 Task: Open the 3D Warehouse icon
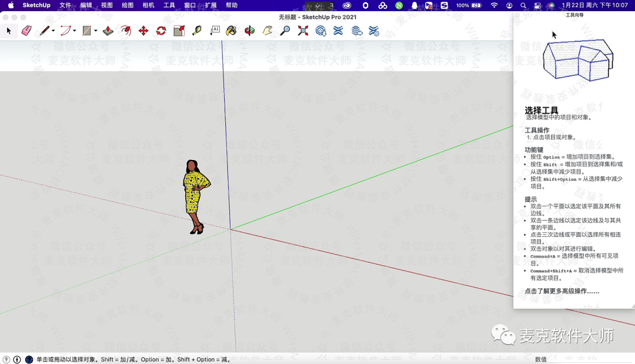point(321,31)
